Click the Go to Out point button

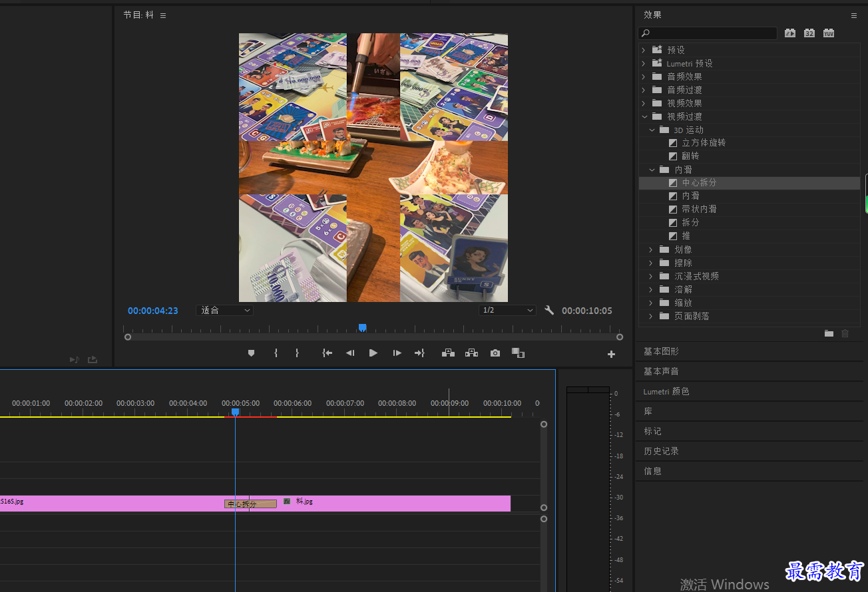[x=419, y=353]
